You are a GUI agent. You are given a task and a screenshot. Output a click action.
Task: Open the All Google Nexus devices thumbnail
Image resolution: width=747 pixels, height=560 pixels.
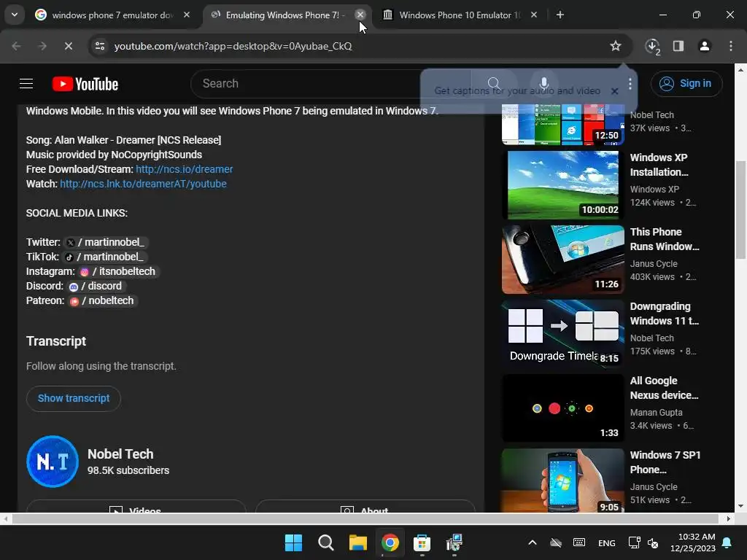[563, 408]
